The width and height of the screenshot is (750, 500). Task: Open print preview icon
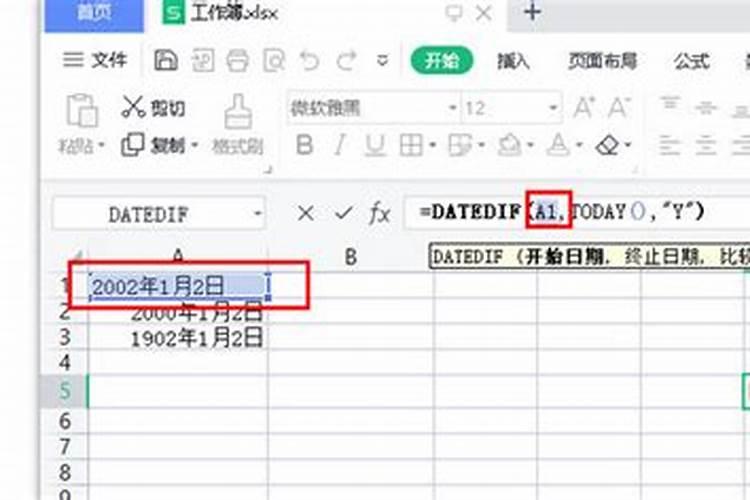point(274,61)
